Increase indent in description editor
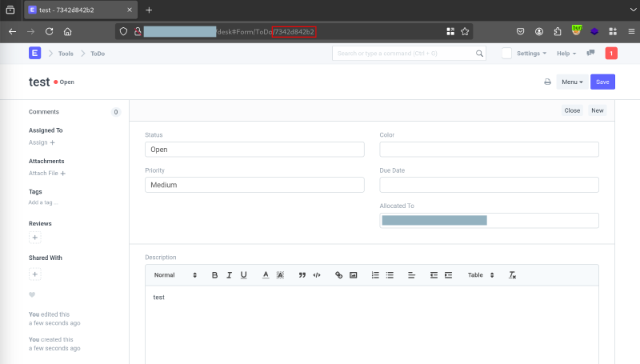640x364 pixels. coord(448,275)
